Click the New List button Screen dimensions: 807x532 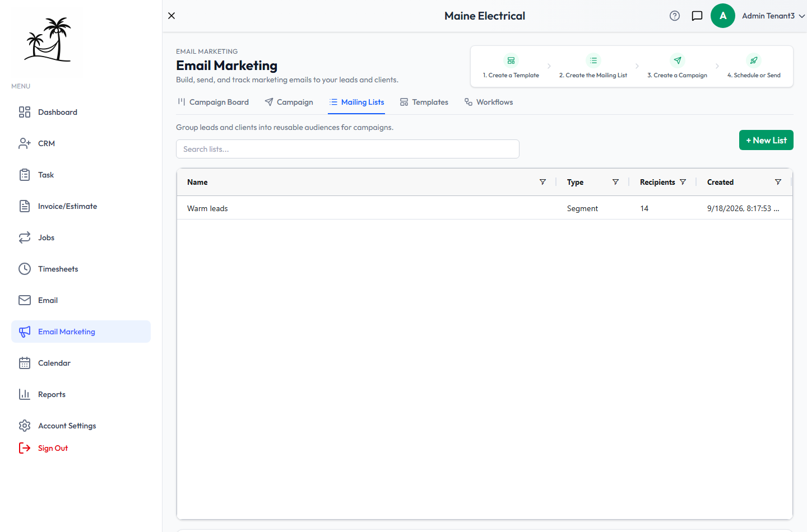coord(766,140)
